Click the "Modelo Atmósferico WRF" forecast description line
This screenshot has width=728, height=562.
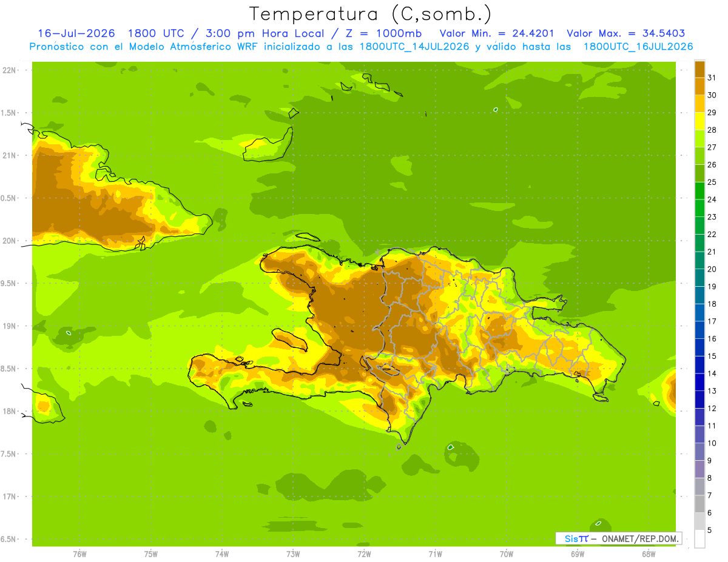click(x=361, y=47)
